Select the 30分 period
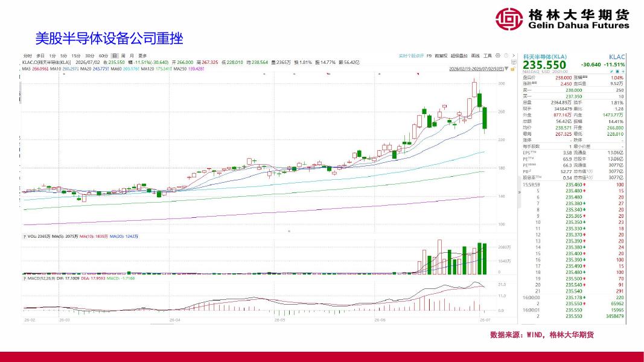Screen dimensions: 644x362 coord(89,56)
